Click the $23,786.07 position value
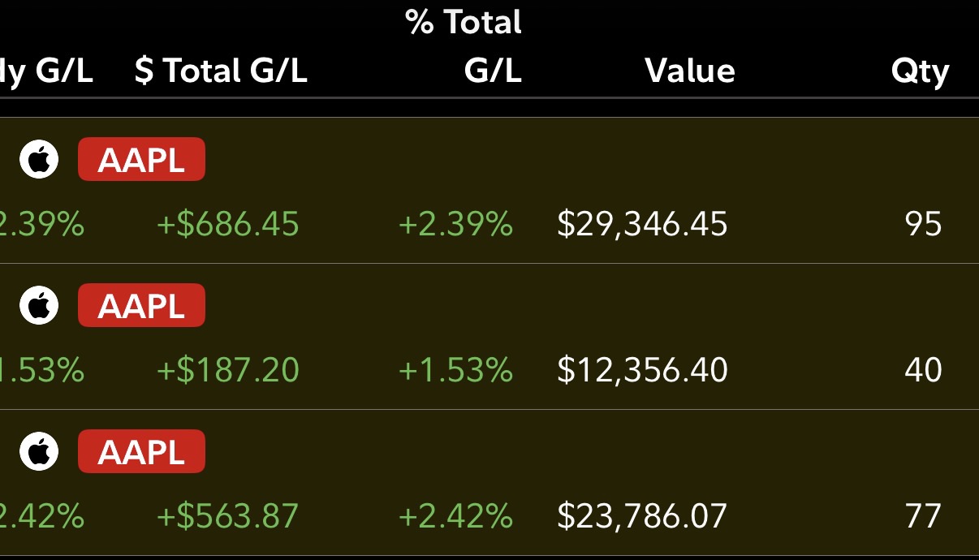 (x=642, y=515)
